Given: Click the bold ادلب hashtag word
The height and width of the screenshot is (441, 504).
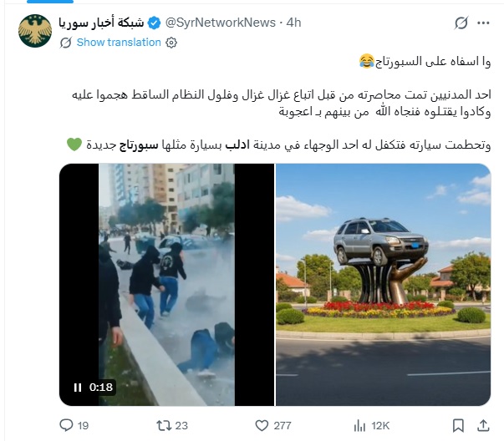Looking at the screenshot, I should click(237, 144).
